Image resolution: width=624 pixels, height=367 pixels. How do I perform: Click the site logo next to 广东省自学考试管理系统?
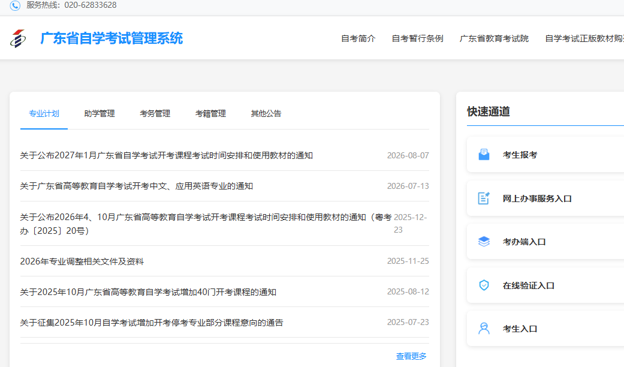tap(18, 39)
